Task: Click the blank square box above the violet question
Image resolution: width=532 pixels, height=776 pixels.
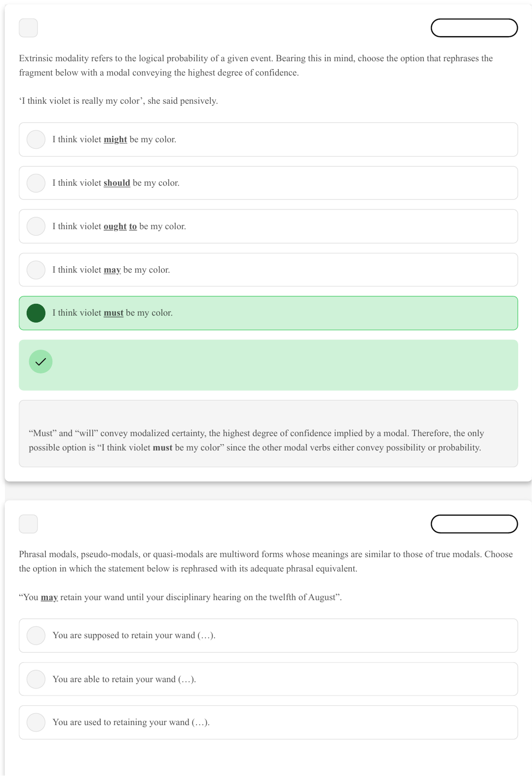Action: pyautogui.click(x=28, y=28)
